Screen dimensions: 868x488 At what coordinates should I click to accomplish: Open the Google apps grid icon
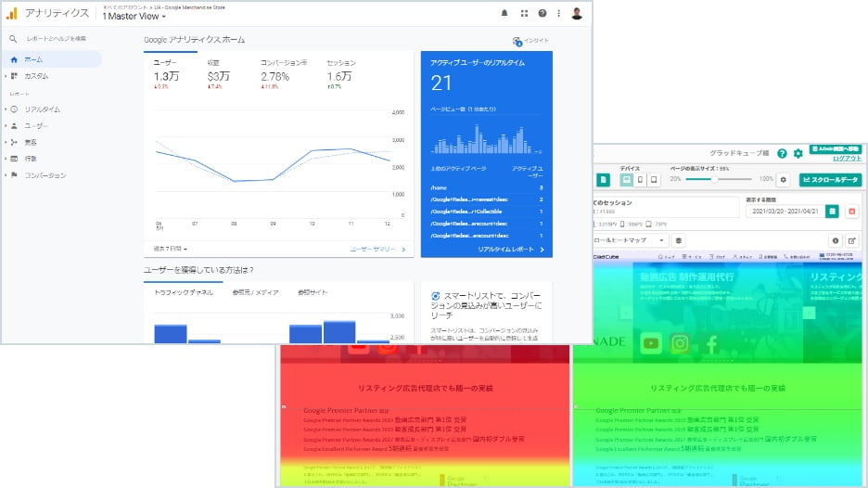(x=524, y=14)
